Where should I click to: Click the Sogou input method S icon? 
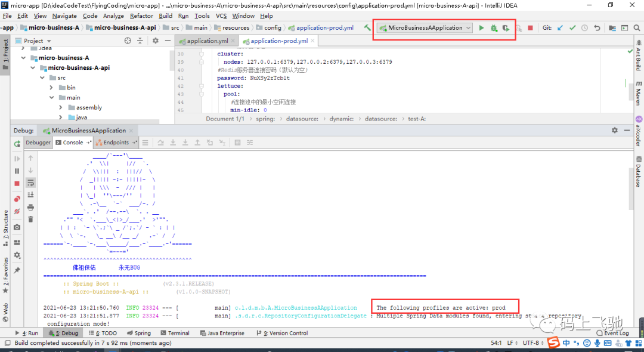click(x=553, y=342)
